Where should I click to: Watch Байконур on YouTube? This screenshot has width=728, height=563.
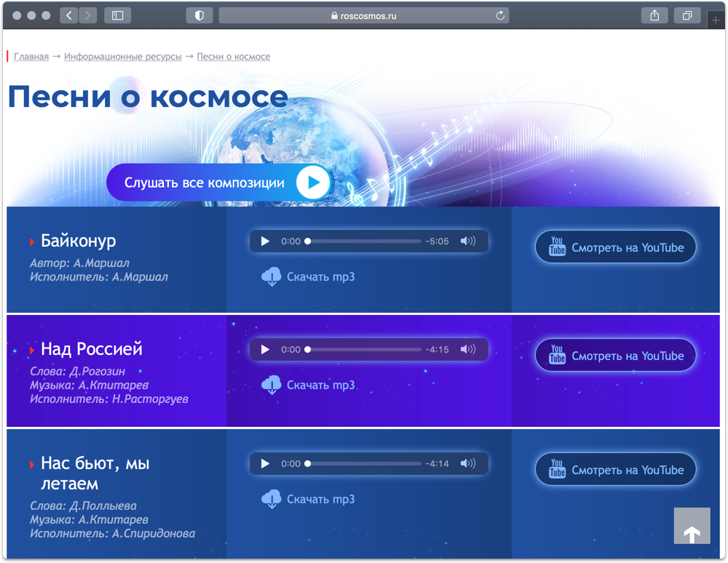coord(615,247)
